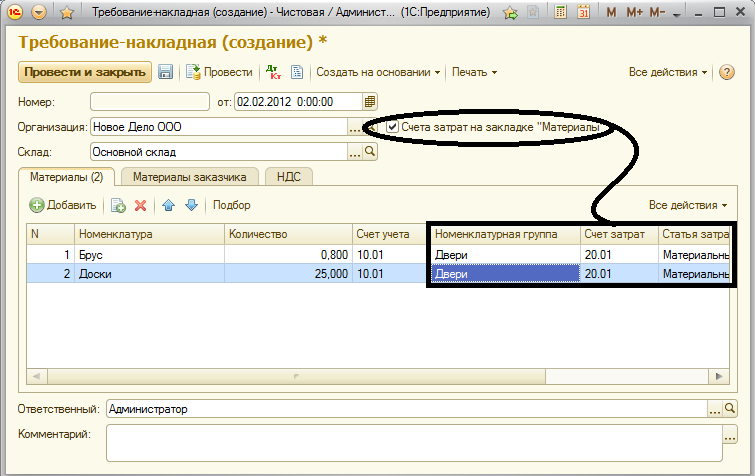Click the favorites star in title bar
Image resolution: width=755 pixels, height=476 pixels.
coord(67,13)
